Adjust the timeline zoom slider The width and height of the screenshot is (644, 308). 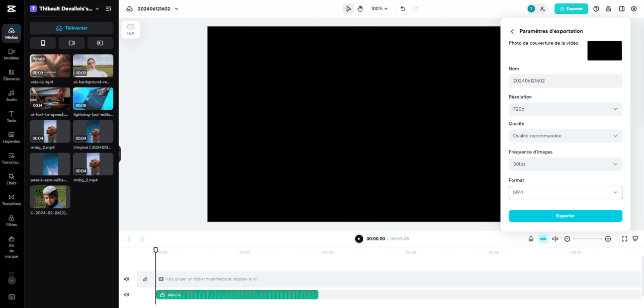(588, 239)
